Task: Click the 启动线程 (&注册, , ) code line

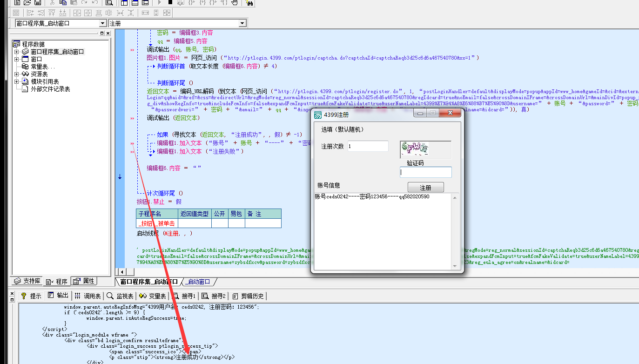Action: [164, 233]
